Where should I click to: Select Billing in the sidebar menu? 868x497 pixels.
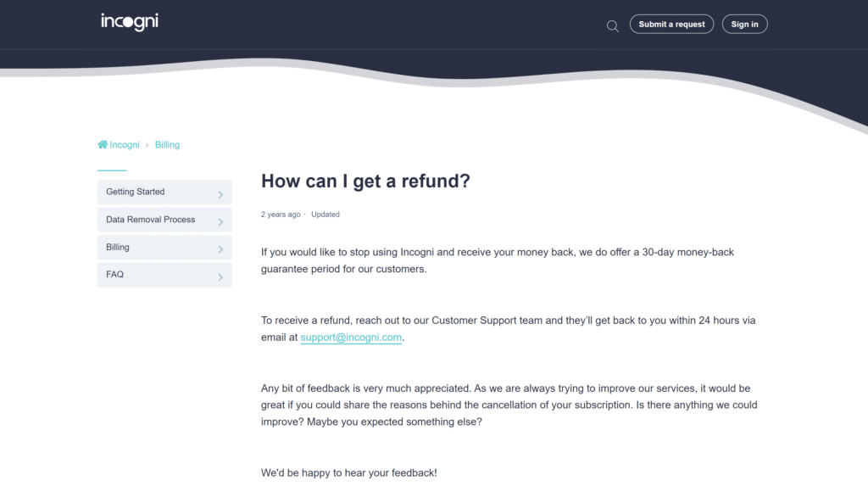click(164, 248)
